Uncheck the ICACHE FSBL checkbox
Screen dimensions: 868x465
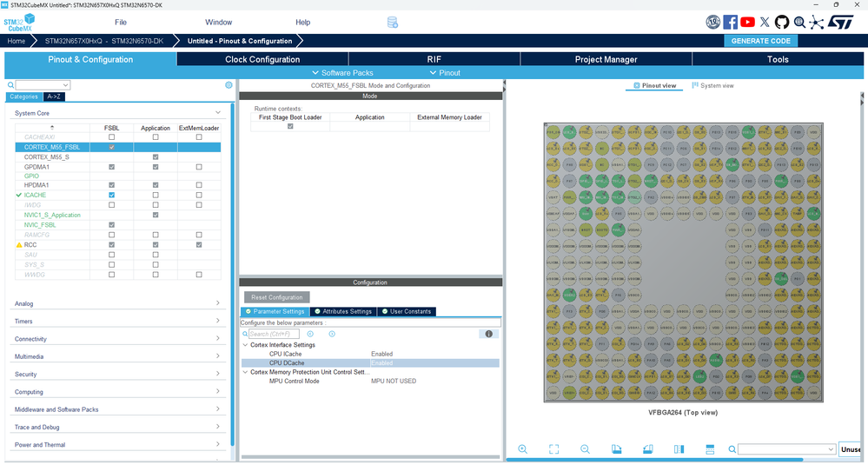tap(112, 195)
